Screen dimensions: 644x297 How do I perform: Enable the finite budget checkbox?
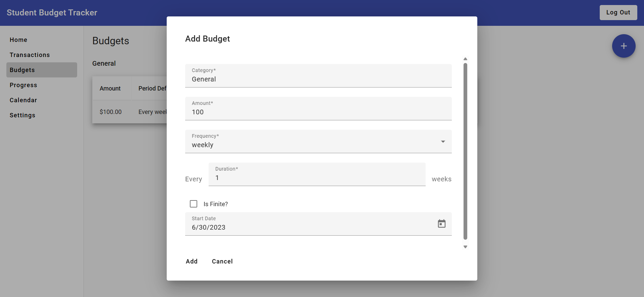pyautogui.click(x=194, y=204)
